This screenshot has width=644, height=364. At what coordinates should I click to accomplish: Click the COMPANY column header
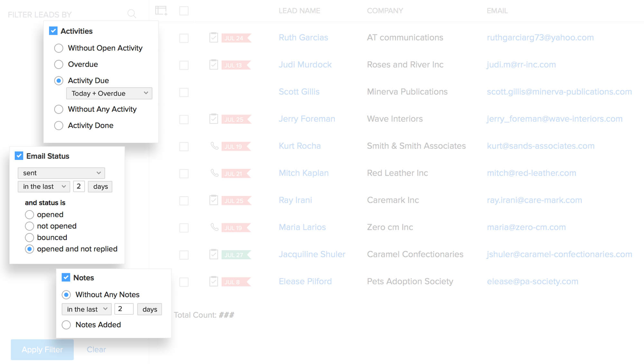point(385,11)
